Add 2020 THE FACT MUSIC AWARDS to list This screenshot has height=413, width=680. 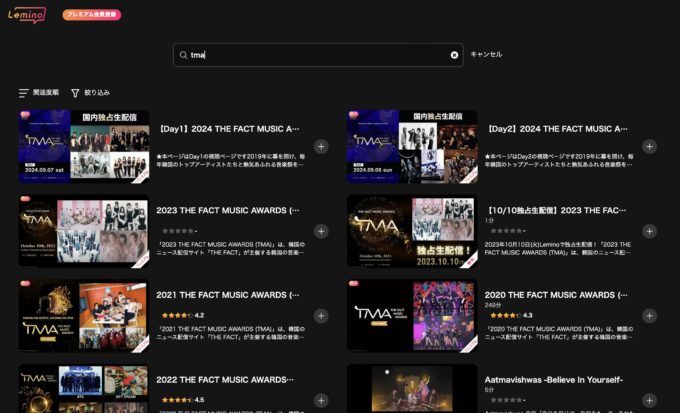point(649,316)
